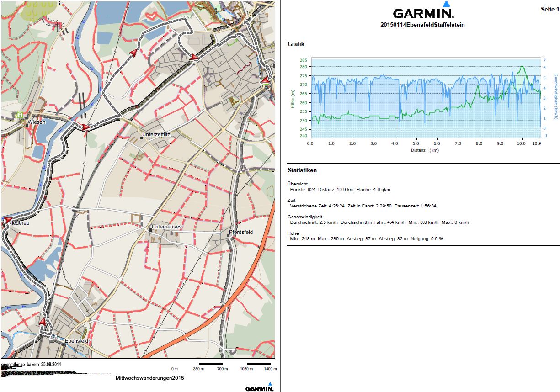Screen dimensions: 560x392
Task: Select the red track arrow beside Niederau
Action: [x=8, y=222]
